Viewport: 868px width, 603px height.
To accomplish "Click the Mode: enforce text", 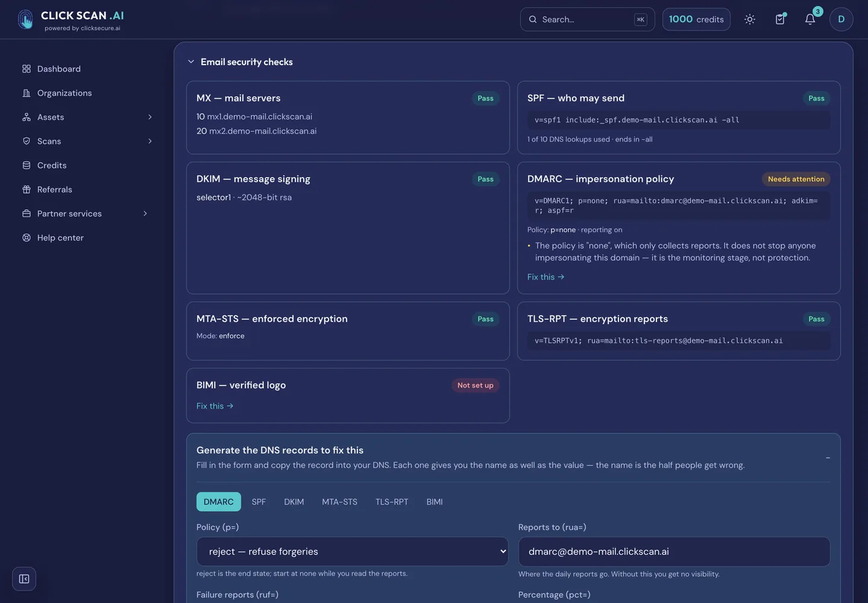I will [221, 336].
